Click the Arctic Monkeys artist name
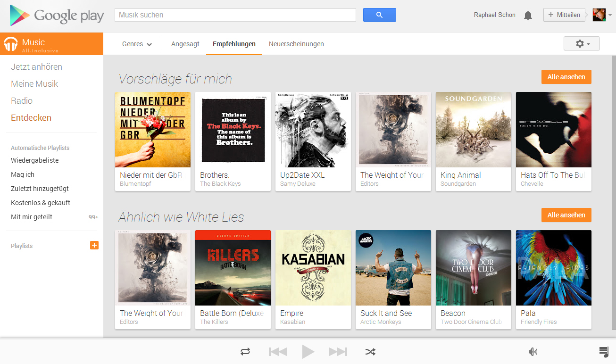The width and height of the screenshot is (616, 364). pos(381,322)
